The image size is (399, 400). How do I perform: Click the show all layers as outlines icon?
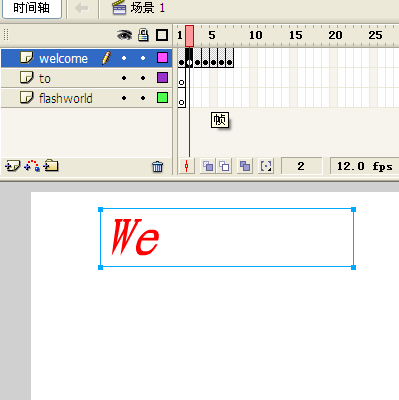click(x=162, y=35)
